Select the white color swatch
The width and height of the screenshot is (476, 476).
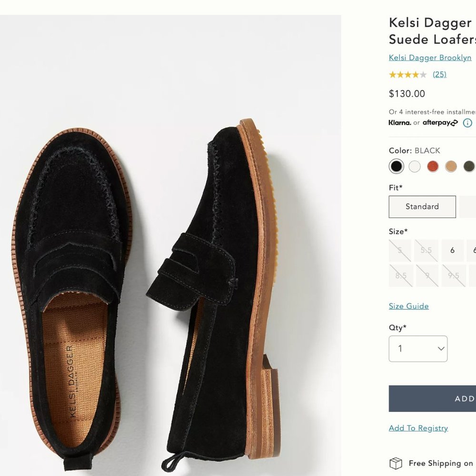415,167
